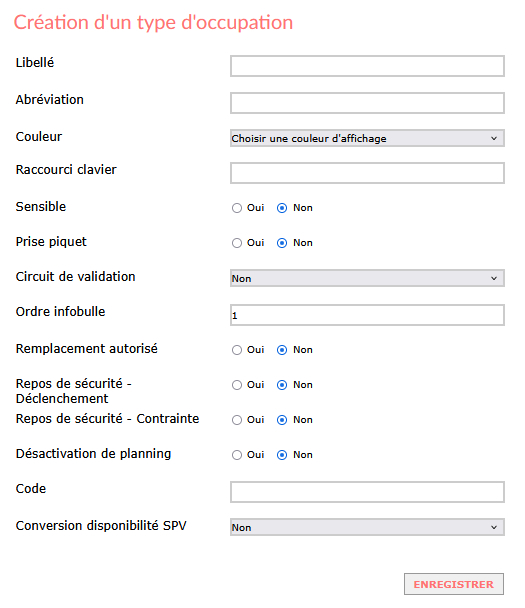Set Repos de sécurité Déclenchement to Non
525x608 pixels.
(282, 385)
